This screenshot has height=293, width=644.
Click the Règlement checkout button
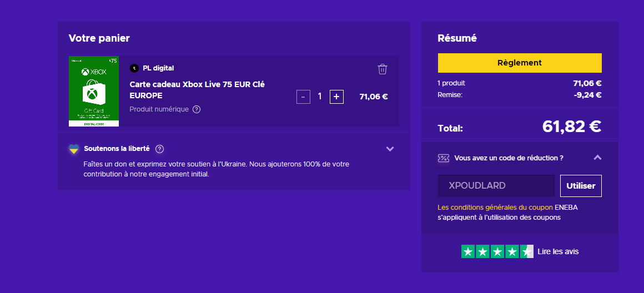[x=519, y=63]
